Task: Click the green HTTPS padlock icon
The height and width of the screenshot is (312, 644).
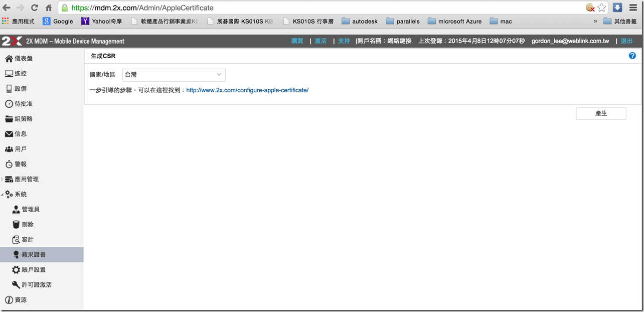Action: pos(64,8)
